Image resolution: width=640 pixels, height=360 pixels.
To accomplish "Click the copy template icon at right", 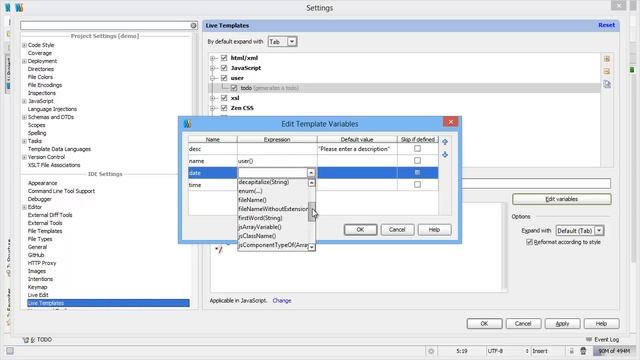I will [607, 84].
